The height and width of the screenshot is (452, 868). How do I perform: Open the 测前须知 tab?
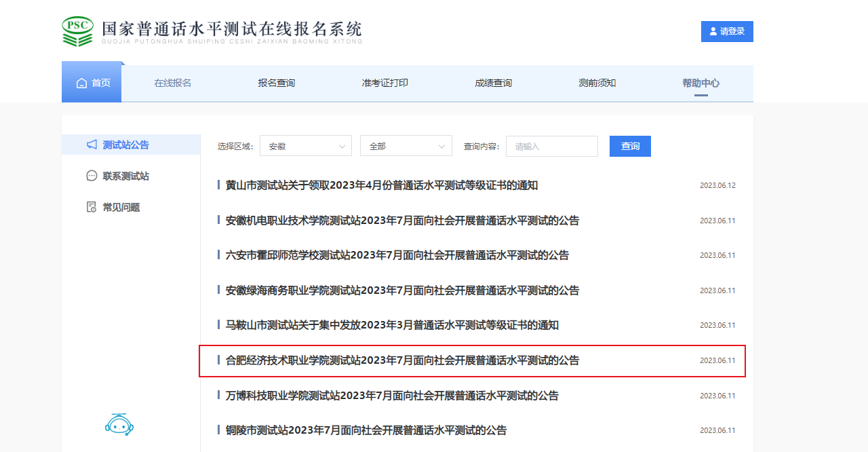(597, 83)
